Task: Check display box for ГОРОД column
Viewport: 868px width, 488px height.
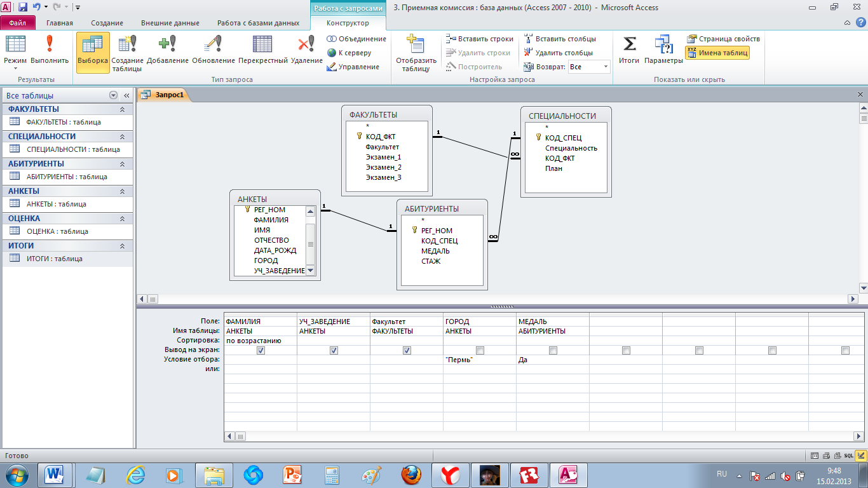Action: (x=480, y=350)
